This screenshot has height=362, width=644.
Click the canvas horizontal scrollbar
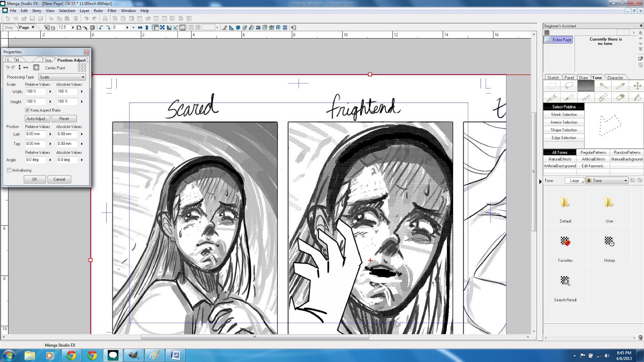click(255, 337)
